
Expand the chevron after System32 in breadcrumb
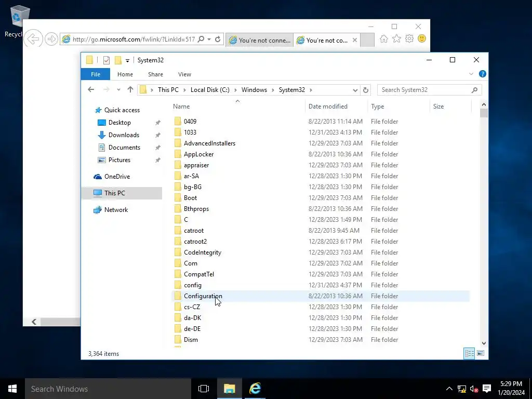(311, 90)
